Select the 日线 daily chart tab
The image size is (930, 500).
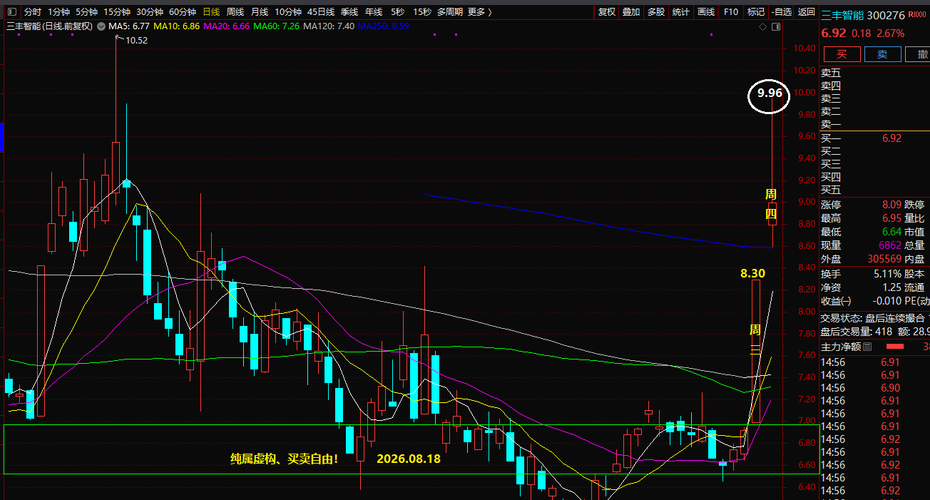[211, 12]
